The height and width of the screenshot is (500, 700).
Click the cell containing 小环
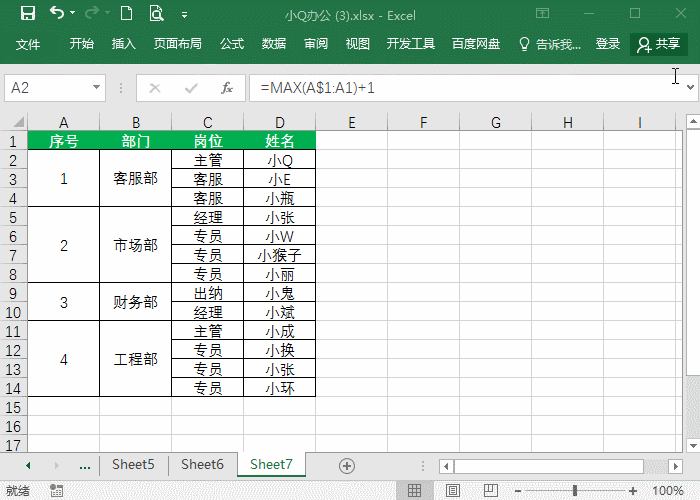(x=279, y=388)
